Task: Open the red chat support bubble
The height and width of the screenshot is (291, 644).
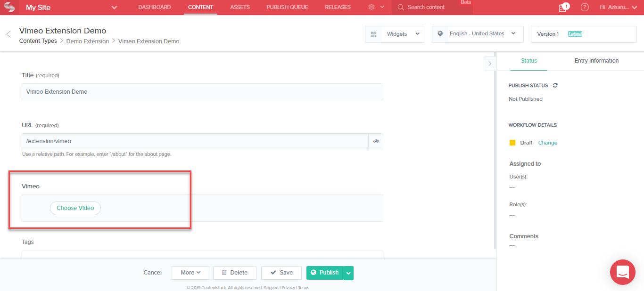Action: click(x=623, y=272)
